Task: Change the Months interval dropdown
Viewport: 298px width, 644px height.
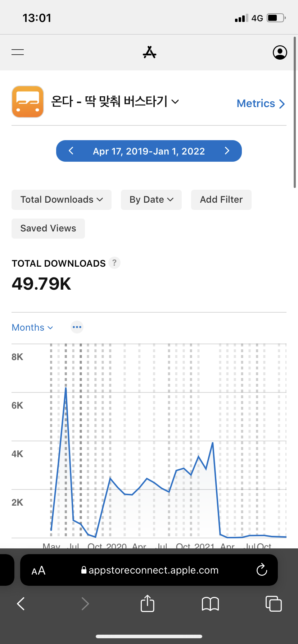Action: (x=32, y=327)
